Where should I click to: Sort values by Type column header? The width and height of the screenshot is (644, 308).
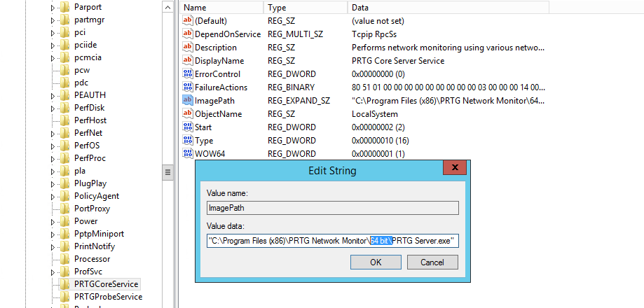(306, 8)
